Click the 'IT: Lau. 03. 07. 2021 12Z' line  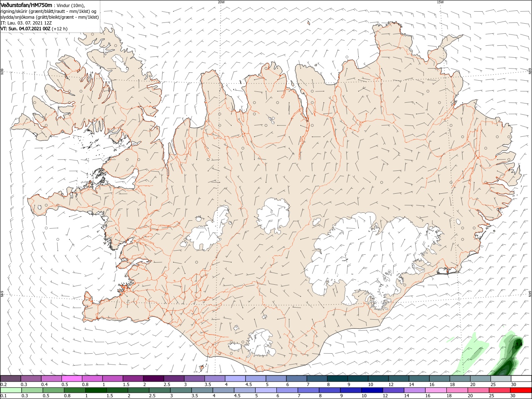pos(26,23)
